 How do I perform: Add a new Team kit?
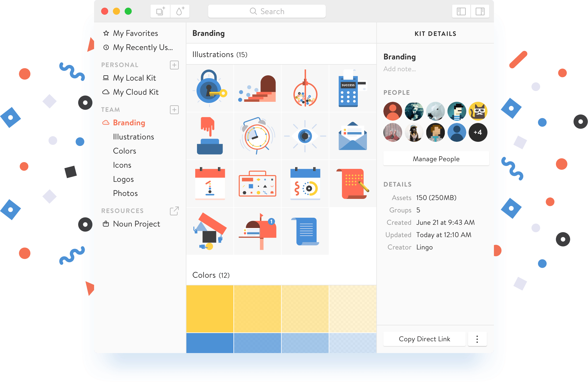tap(174, 110)
